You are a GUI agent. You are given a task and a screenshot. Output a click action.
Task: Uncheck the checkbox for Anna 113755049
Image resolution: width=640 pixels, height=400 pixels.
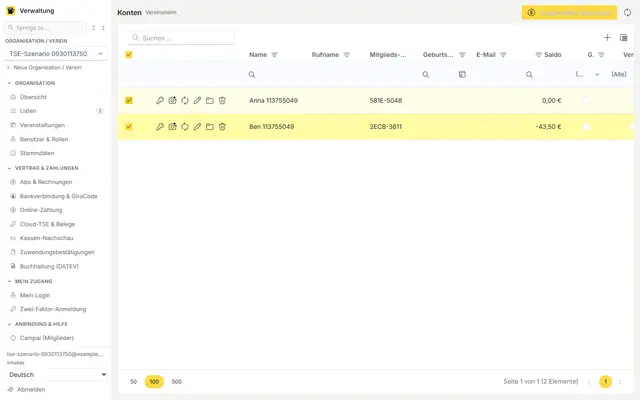pyautogui.click(x=129, y=100)
